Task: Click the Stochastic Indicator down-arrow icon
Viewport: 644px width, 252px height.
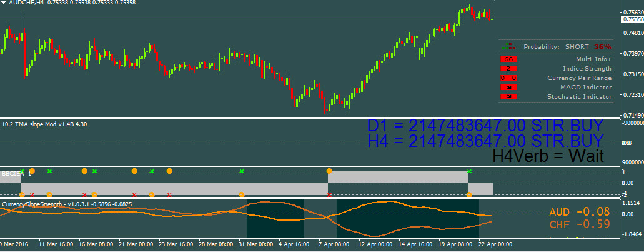Action: (508, 97)
